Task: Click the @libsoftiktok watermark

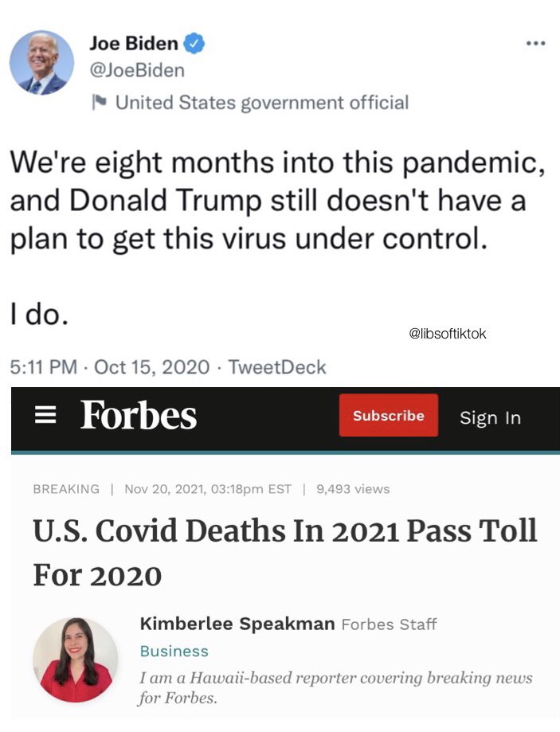Action: click(x=448, y=333)
